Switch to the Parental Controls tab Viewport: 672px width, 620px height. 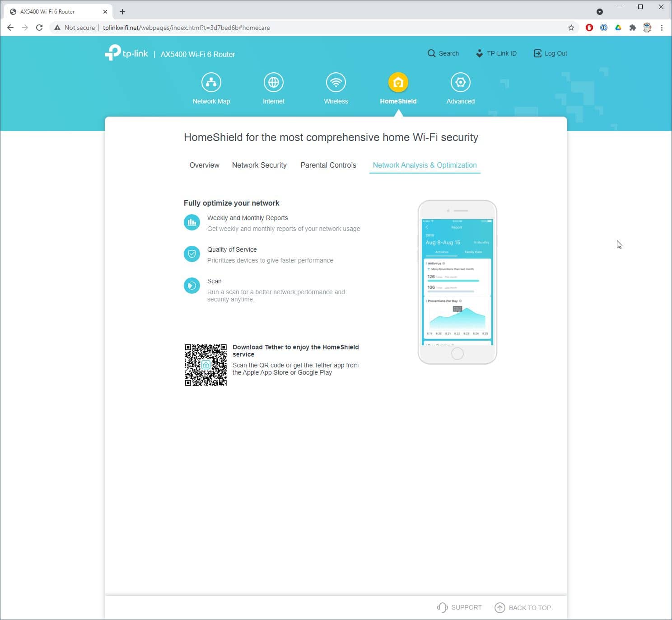pos(328,165)
